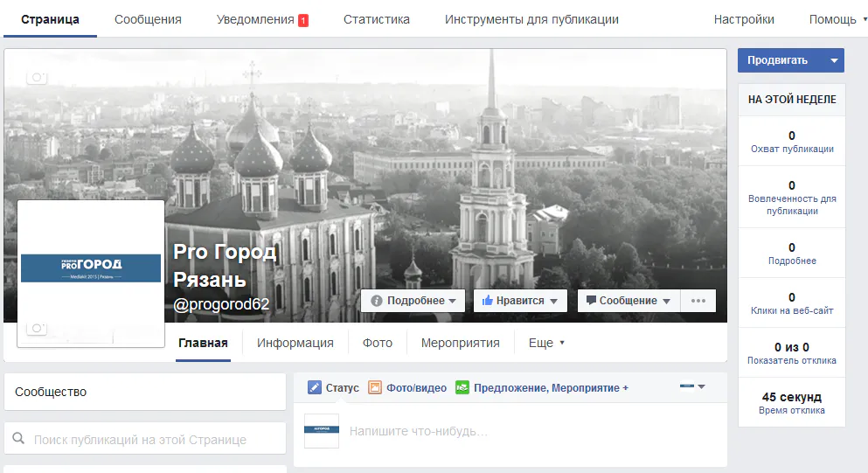Click the speech bubble icon on Сообщение

(x=591, y=300)
